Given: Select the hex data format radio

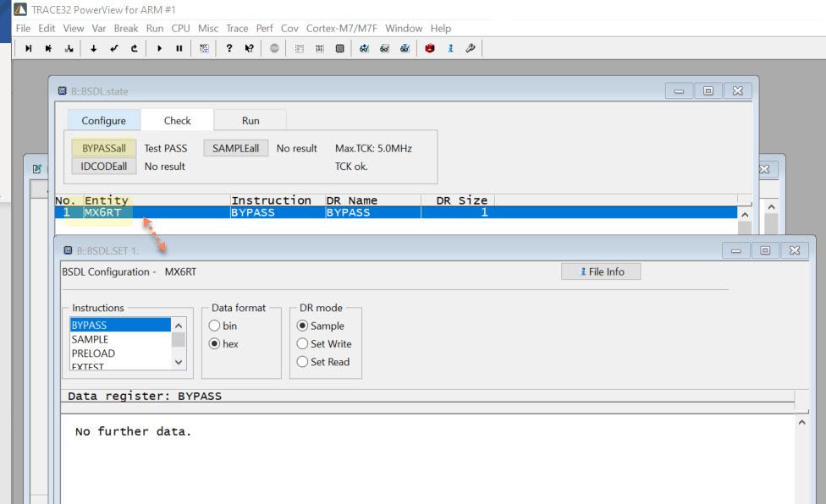Looking at the screenshot, I should (214, 343).
